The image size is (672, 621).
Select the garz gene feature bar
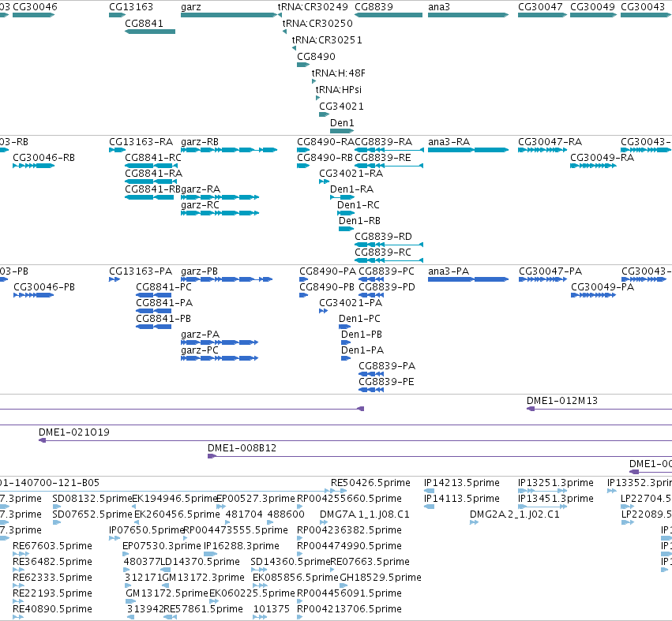pyautogui.click(x=229, y=15)
